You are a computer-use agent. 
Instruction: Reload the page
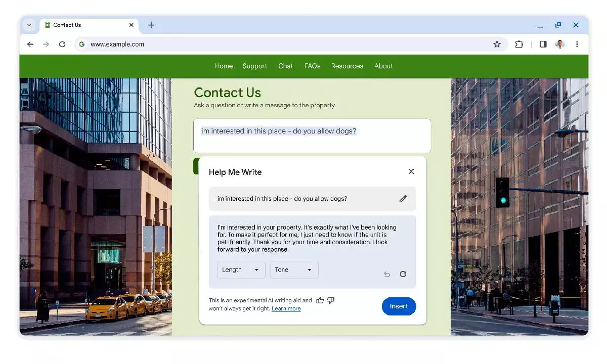pyautogui.click(x=62, y=44)
